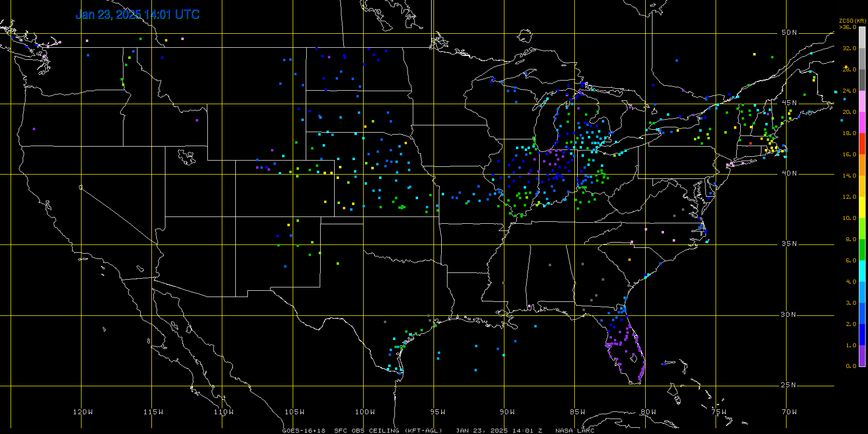Click the '8.0' legend value
The width and height of the screenshot is (868, 434).
[851, 239]
